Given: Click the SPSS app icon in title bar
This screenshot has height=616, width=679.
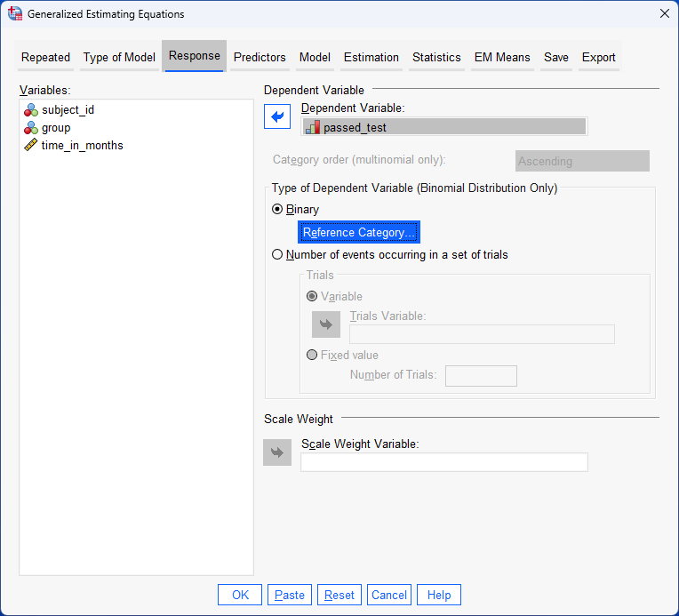Looking at the screenshot, I should point(15,13).
